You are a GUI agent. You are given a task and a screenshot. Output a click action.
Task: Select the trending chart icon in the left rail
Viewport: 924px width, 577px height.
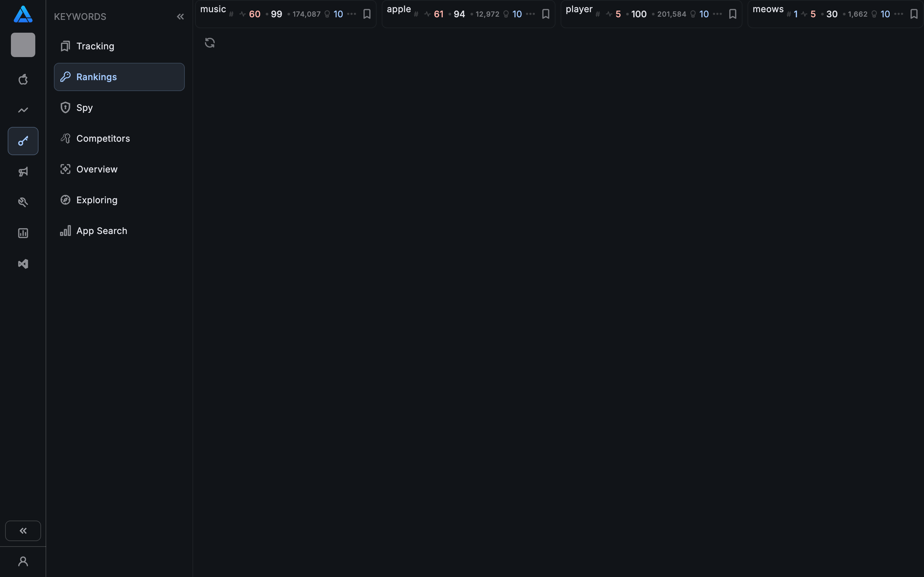click(23, 110)
